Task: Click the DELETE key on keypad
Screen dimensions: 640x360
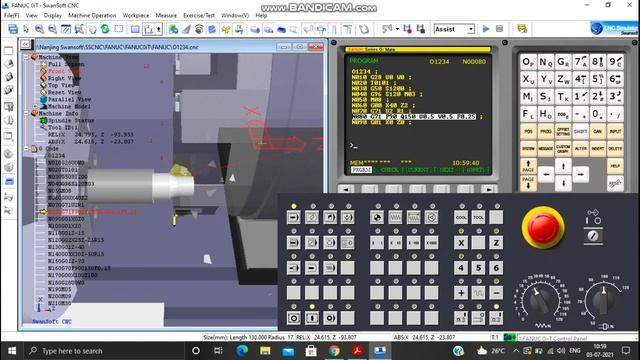Action: [615, 149]
